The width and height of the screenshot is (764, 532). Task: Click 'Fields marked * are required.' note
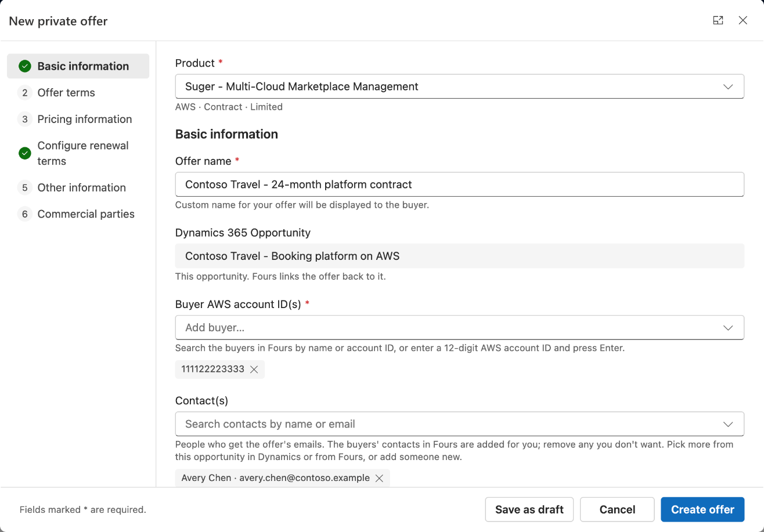[x=83, y=510]
